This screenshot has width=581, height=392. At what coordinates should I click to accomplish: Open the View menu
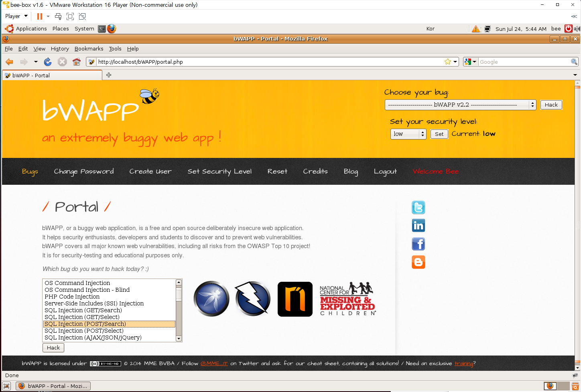(x=39, y=48)
